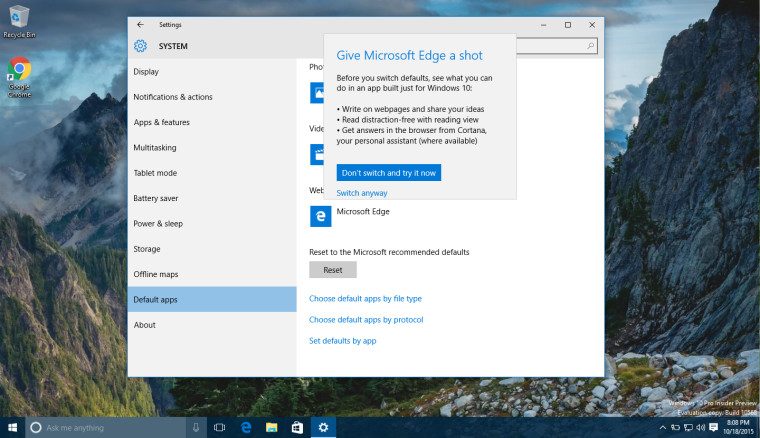760x438 pixels.
Task: Open File Explorer from the taskbar
Action: click(271, 427)
